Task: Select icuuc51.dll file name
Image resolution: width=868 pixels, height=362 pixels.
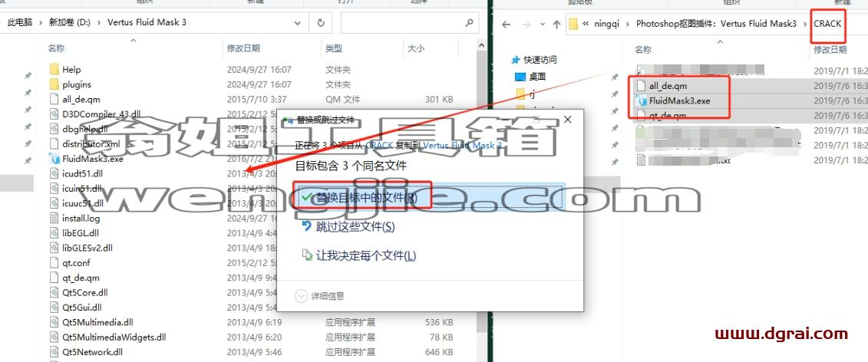Action: (82, 203)
